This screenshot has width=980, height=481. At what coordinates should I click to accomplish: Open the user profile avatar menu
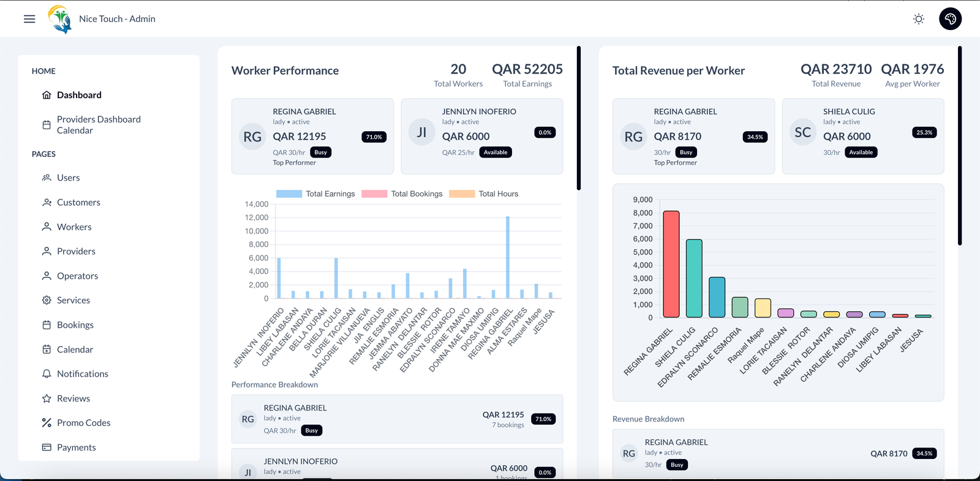point(950,19)
